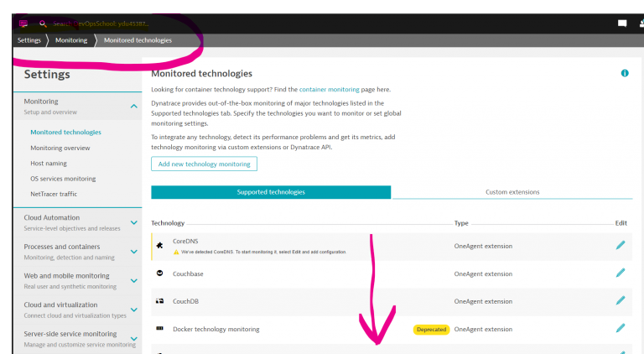Click the CouchDB technology icon
The width and height of the screenshot is (644, 354).
[x=160, y=301]
